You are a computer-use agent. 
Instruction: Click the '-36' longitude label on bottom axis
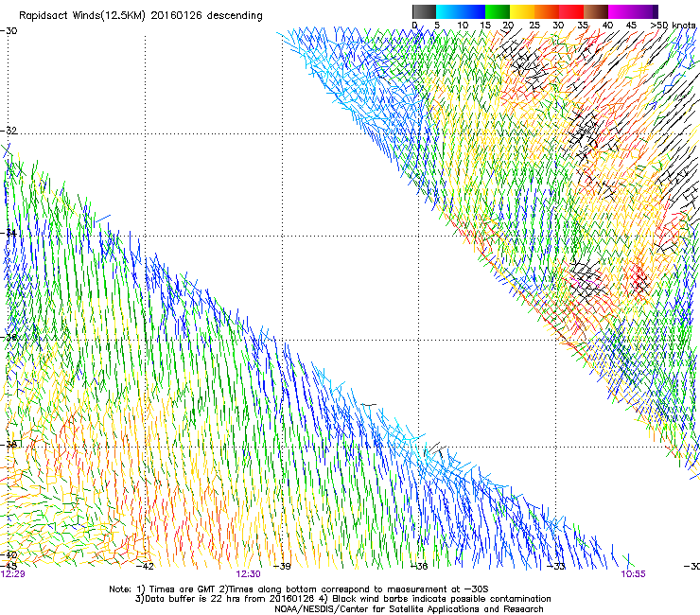click(419, 567)
